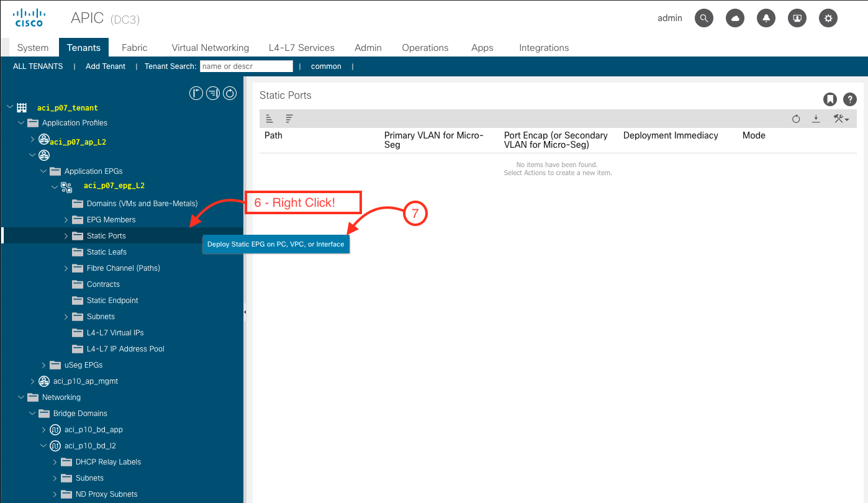Image resolution: width=868 pixels, height=503 pixels.
Task: Click the Tenant Search input field
Action: pos(246,66)
